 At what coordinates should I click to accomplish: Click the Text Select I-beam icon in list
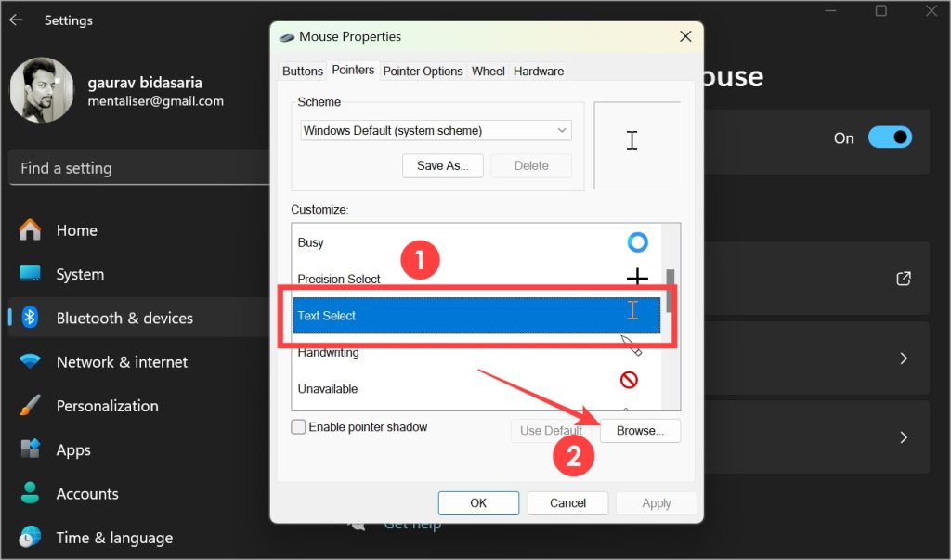(x=632, y=310)
